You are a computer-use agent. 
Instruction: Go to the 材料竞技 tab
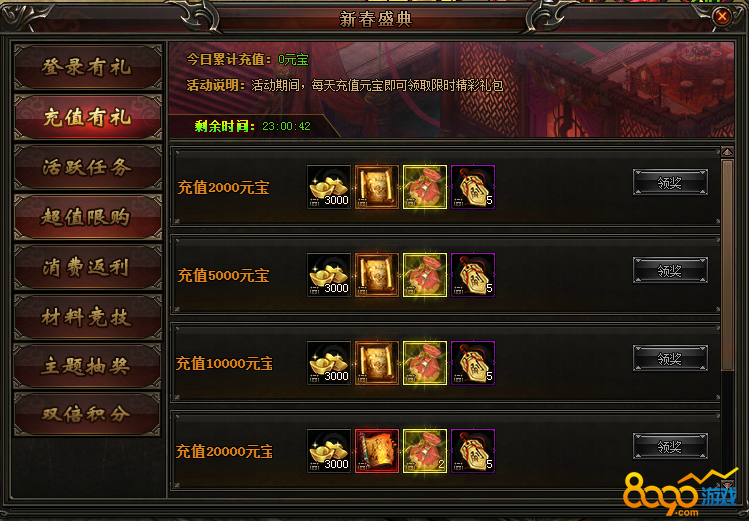coord(88,317)
